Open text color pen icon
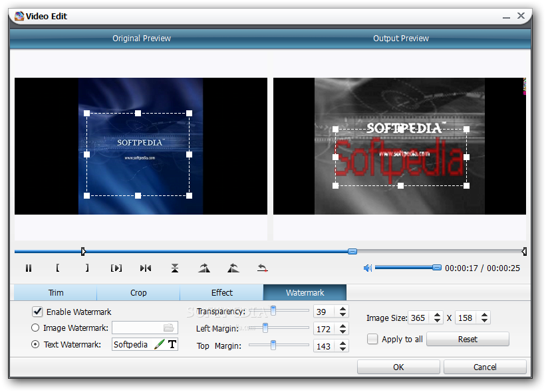 click(160, 344)
